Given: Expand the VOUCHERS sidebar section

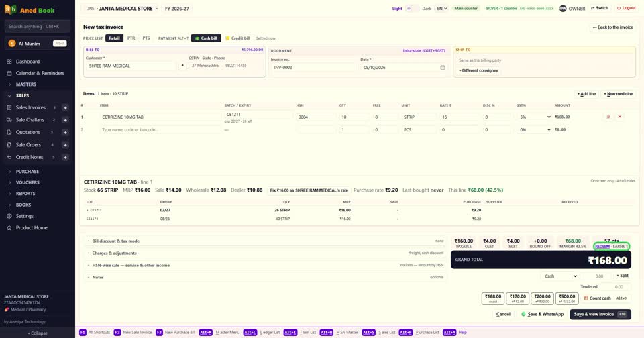Looking at the screenshot, I should click(x=38, y=183).
